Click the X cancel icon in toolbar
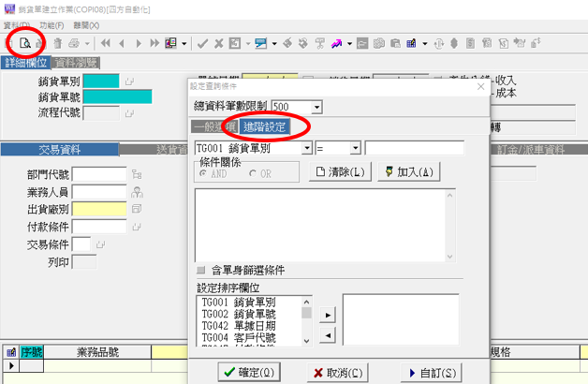The height and width of the screenshot is (384, 588). coord(219,43)
